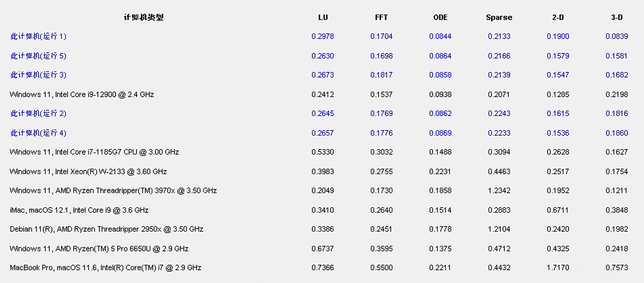
Task: Select the Xeon W-2133 row label
Action: pos(88,172)
